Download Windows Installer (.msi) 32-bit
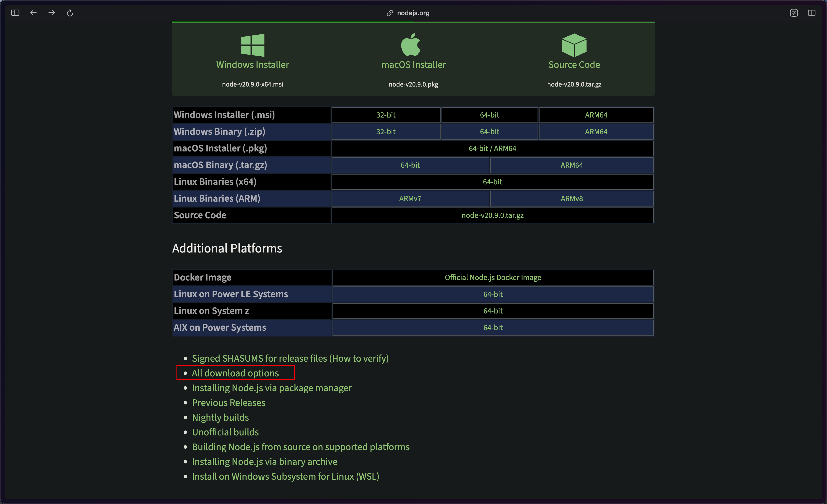Screen dimensions: 827x504 386,115
